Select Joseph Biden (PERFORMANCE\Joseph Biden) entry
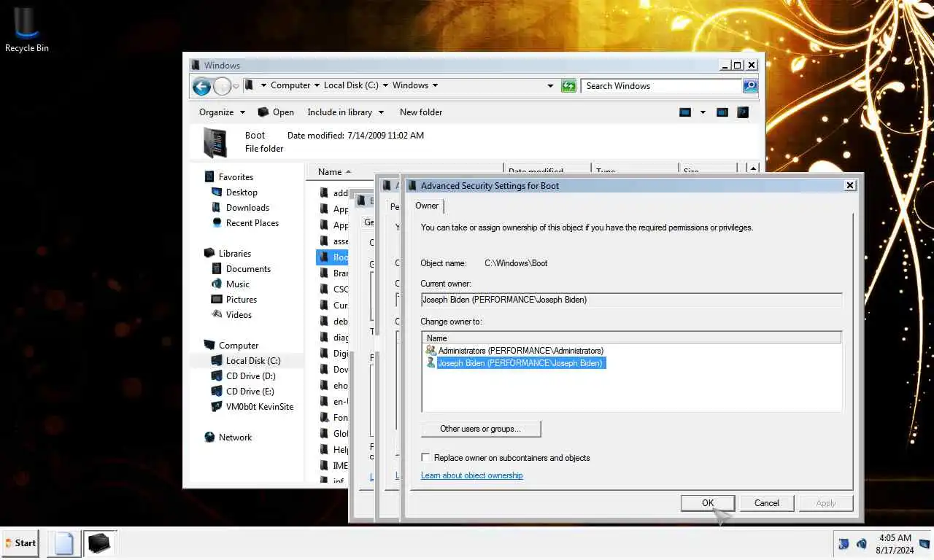 tap(520, 363)
